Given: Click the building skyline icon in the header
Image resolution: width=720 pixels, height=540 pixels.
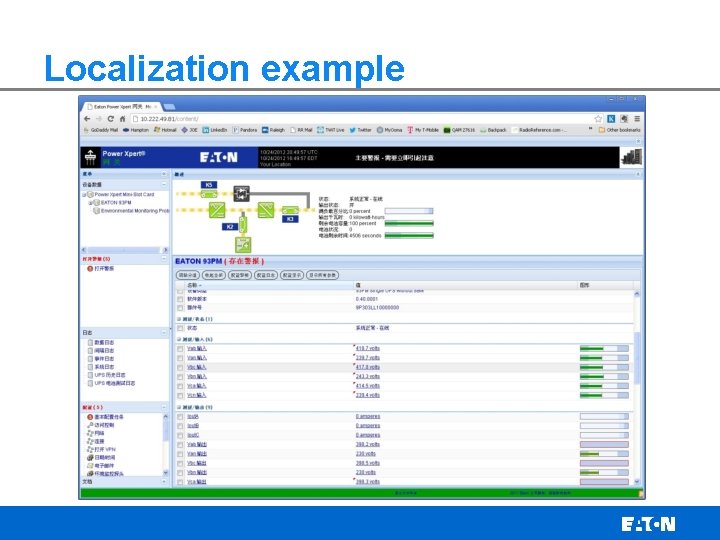Looking at the screenshot, I should click(x=631, y=158).
